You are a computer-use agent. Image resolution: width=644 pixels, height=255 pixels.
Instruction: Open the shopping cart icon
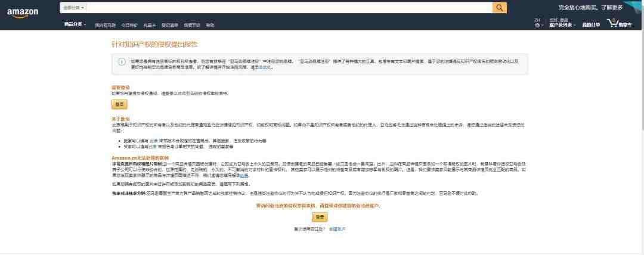click(x=620, y=23)
